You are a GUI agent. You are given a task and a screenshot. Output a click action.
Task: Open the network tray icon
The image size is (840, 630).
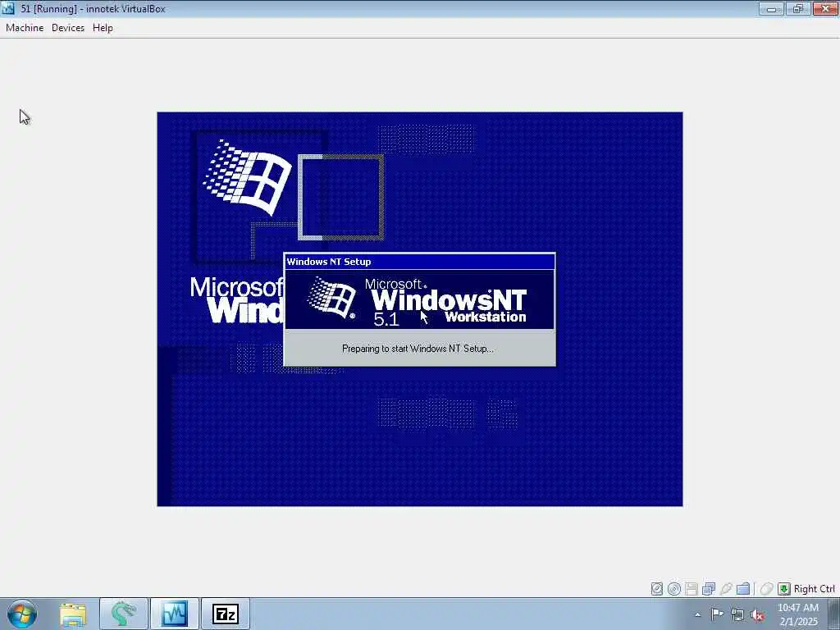(x=737, y=614)
